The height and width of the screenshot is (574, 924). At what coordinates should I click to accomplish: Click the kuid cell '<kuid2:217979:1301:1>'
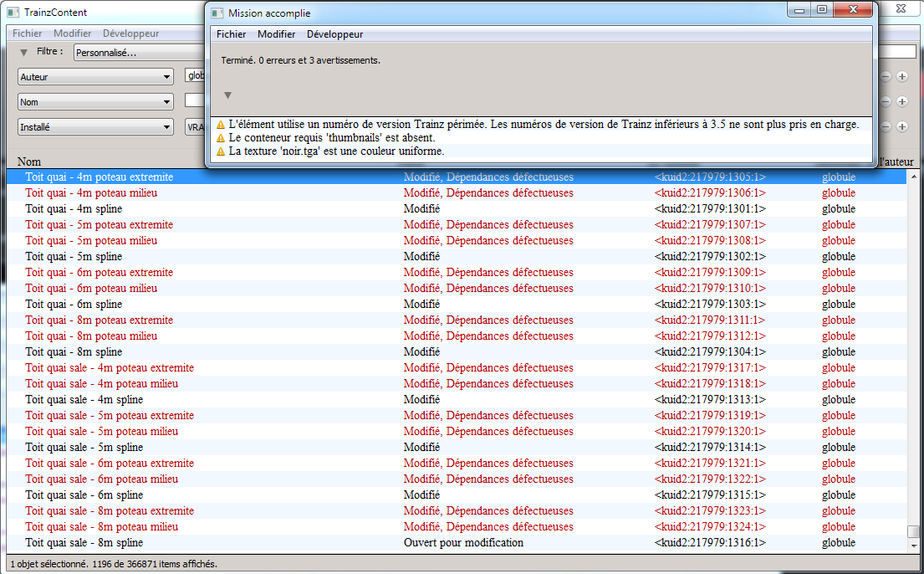[710, 209]
